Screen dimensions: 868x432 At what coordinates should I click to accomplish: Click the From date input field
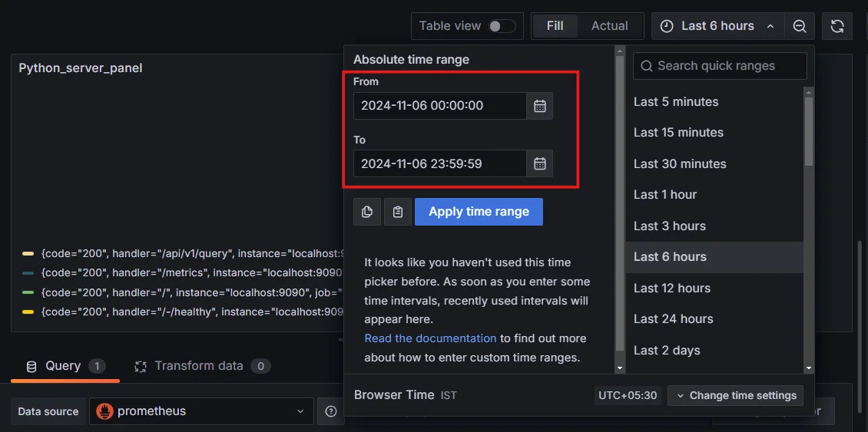point(440,106)
